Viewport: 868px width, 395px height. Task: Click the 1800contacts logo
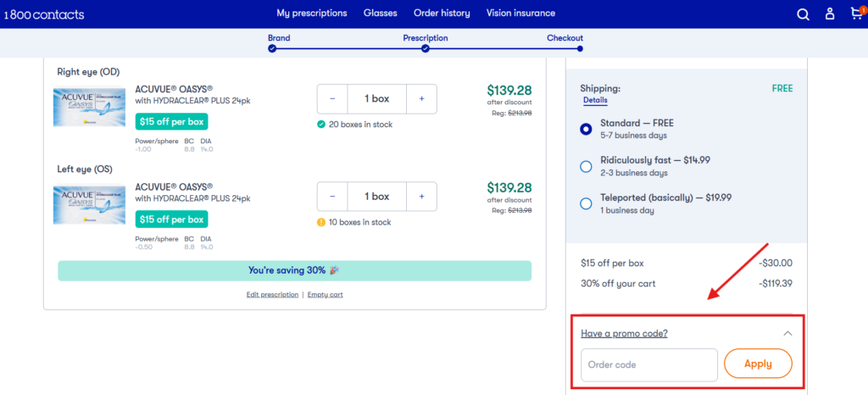coord(44,15)
